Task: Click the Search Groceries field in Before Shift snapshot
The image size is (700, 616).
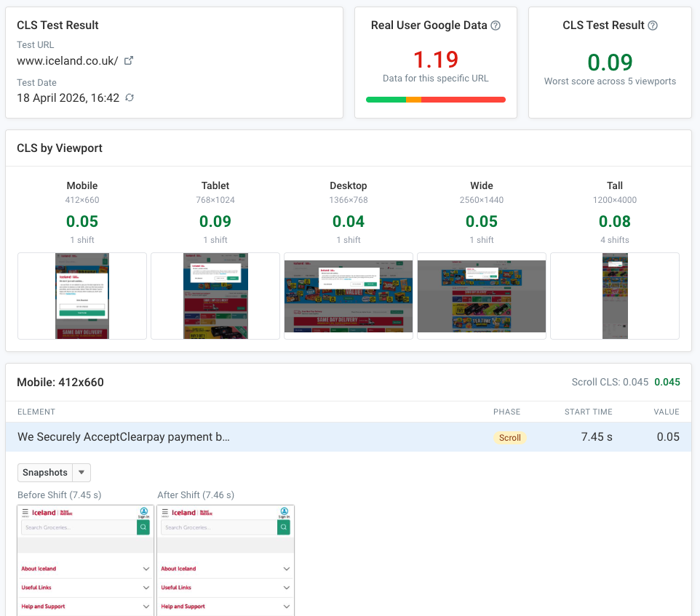Action: pos(79,527)
